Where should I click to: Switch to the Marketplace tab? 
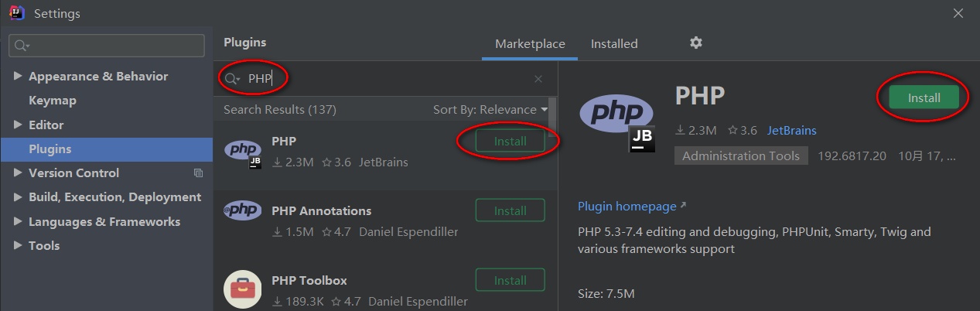530,44
